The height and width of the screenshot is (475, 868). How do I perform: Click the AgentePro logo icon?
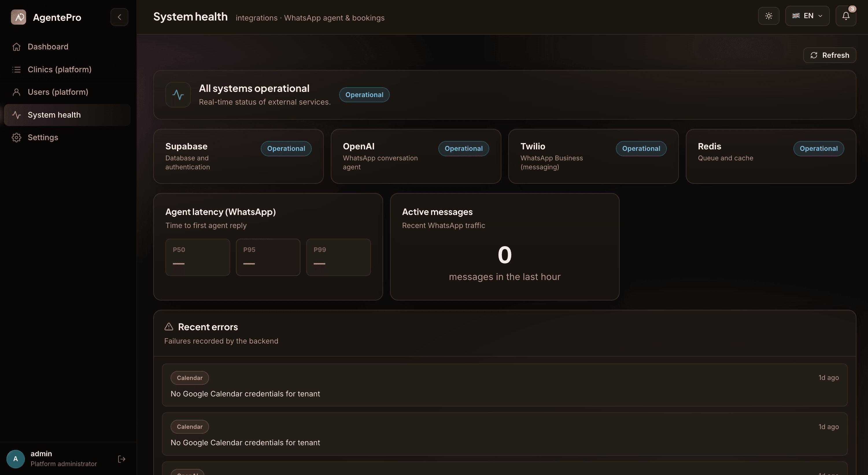point(19,17)
